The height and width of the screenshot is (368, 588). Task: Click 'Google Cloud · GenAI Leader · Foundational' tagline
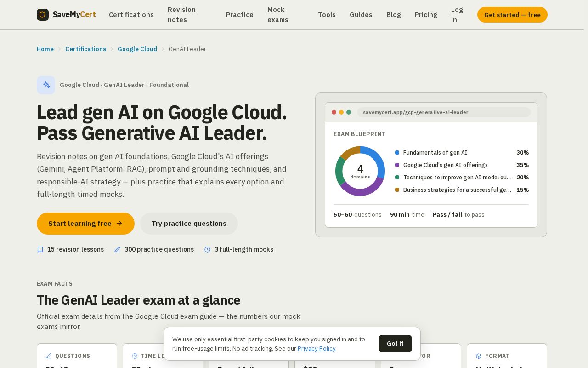(x=124, y=85)
